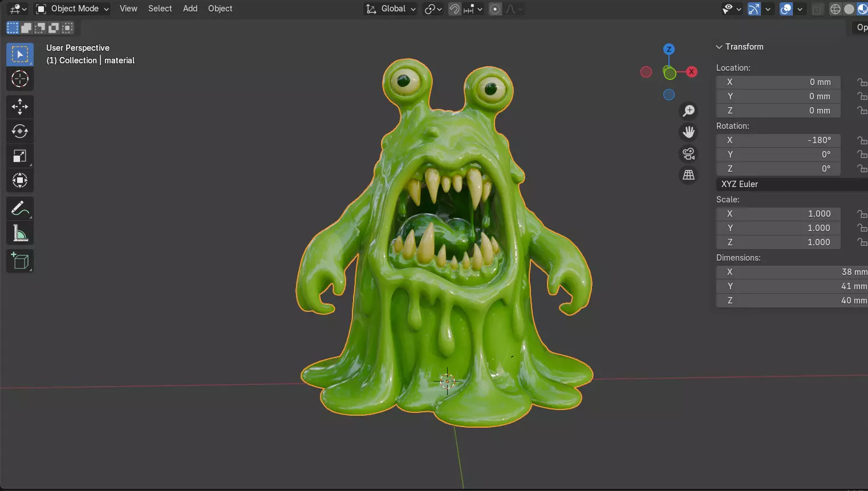Open object visibility and selectability dropdown
The image size is (868, 491).
click(732, 9)
